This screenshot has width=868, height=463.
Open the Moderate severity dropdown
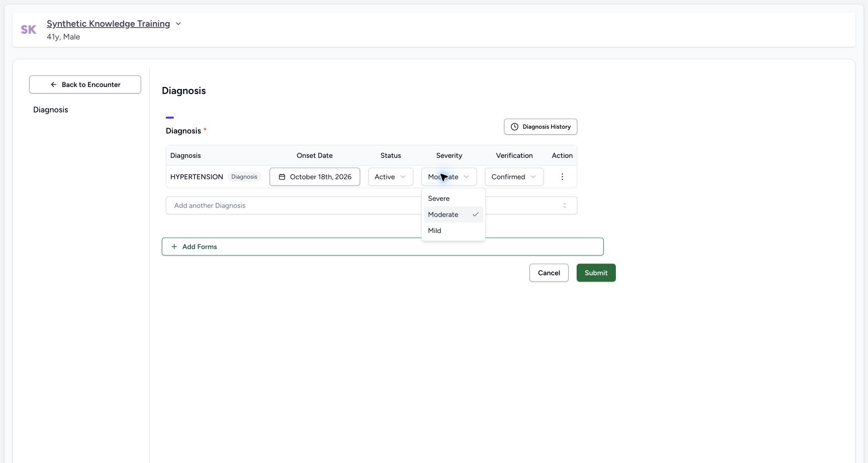pos(449,177)
